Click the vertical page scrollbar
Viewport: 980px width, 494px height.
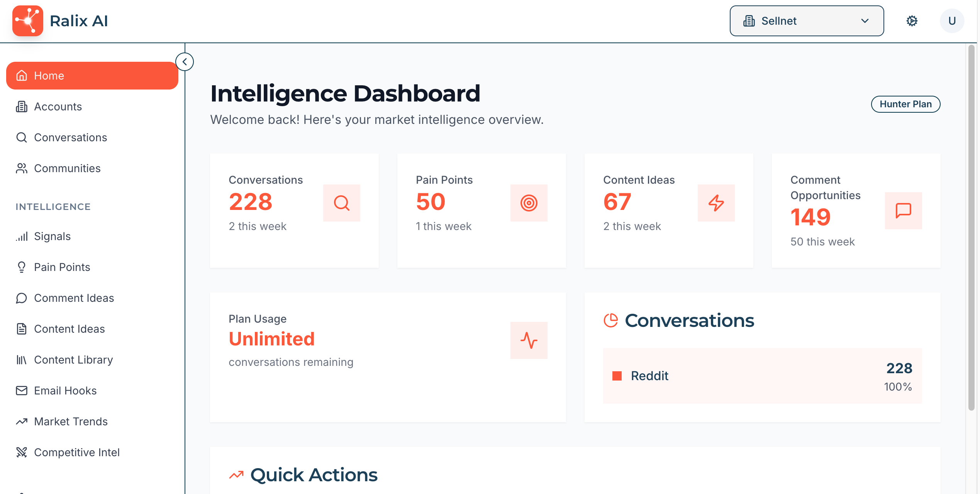[x=972, y=228]
